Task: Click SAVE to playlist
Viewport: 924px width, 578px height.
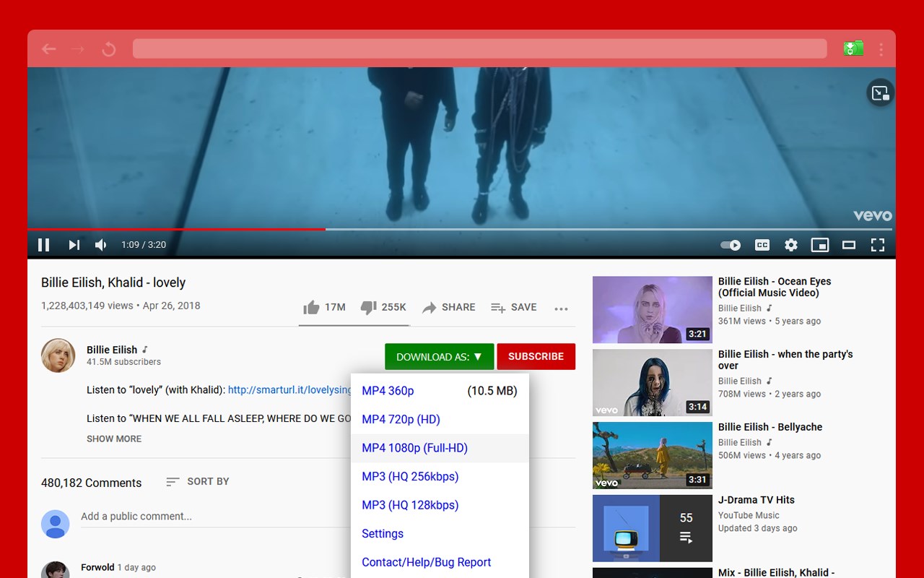Action: 513,307
